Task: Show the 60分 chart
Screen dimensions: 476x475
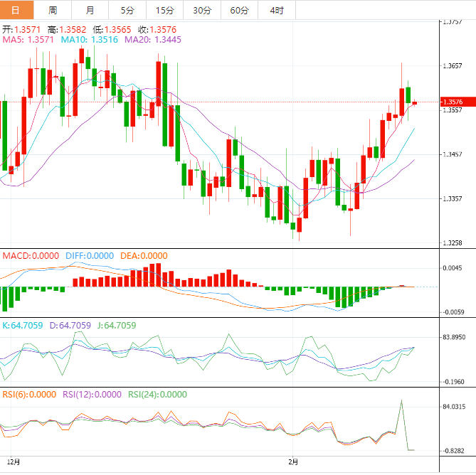Action: [239, 10]
